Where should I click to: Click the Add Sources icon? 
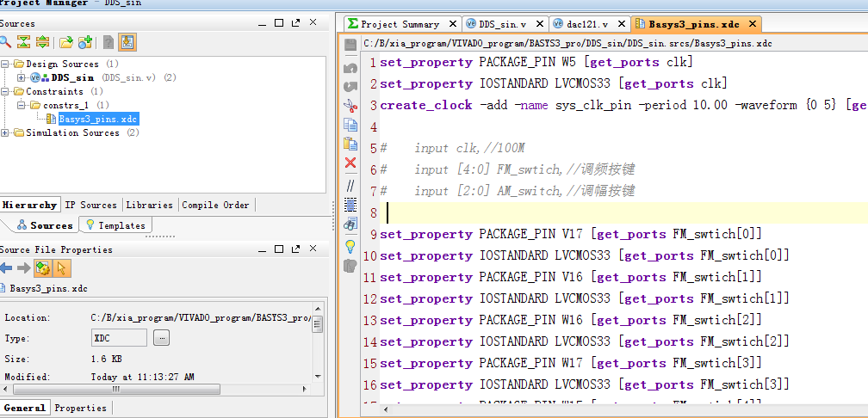pyautogui.click(x=85, y=41)
